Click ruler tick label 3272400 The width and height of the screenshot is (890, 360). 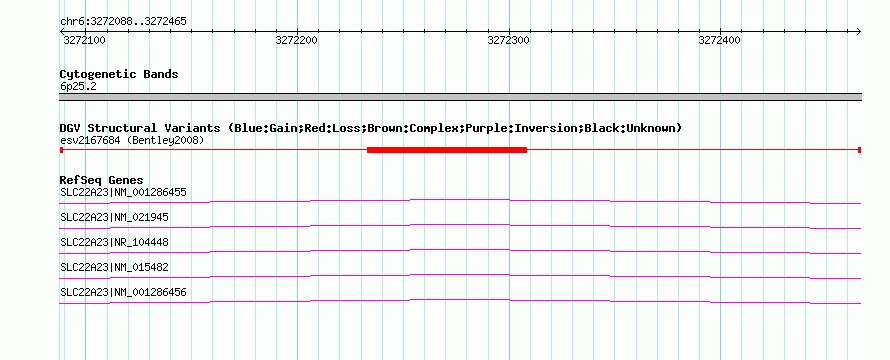click(719, 41)
